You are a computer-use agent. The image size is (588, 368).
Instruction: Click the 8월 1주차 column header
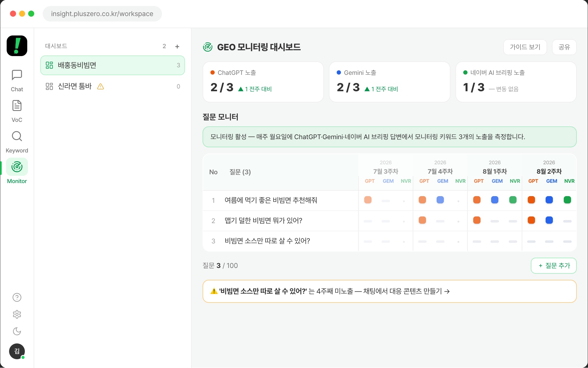point(494,171)
